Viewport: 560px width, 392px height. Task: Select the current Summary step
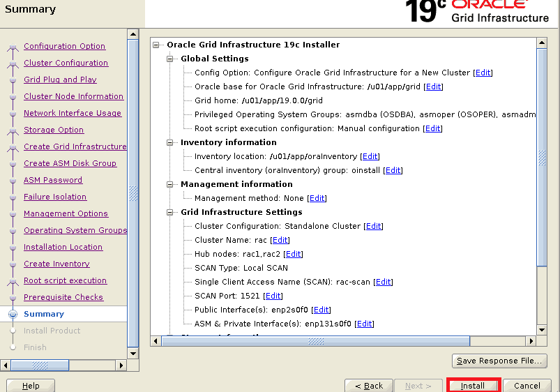tap(43, 314)
